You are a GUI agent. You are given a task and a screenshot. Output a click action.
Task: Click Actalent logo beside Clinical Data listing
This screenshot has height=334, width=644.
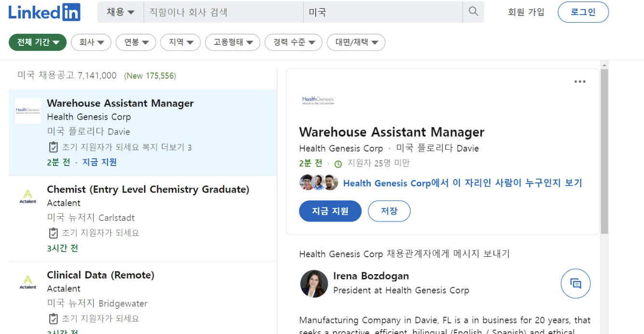point(27,282)
